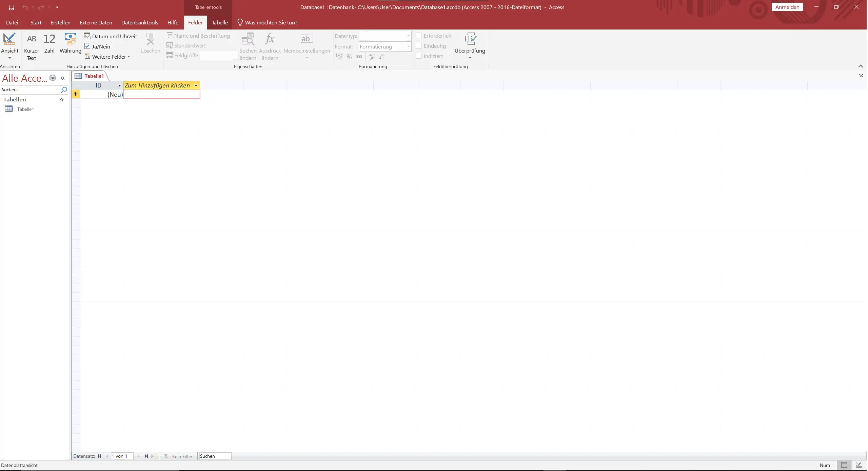868x471 pixels.
Task: Click the Ansicht view icon
Action: pyautogui.click(x=9, y=39)
